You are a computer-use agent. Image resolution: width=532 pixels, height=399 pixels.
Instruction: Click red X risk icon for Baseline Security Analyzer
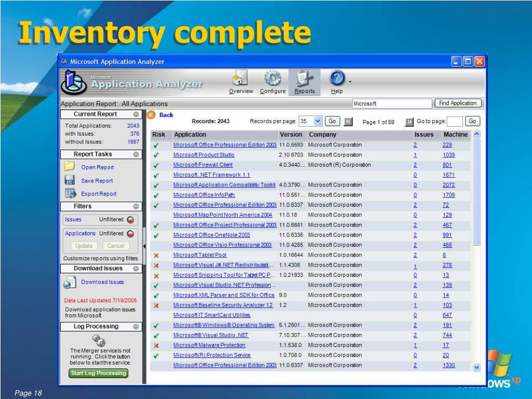156,305
